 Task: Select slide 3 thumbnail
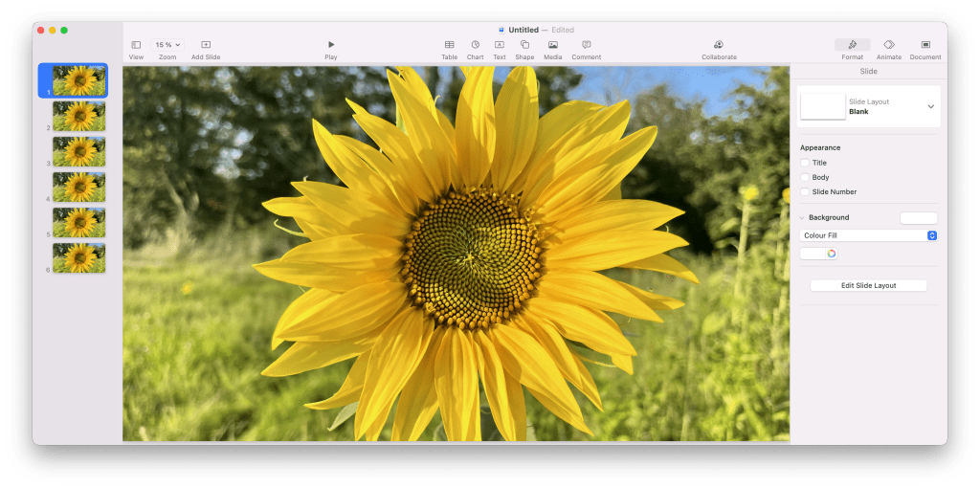click(79, 152)
